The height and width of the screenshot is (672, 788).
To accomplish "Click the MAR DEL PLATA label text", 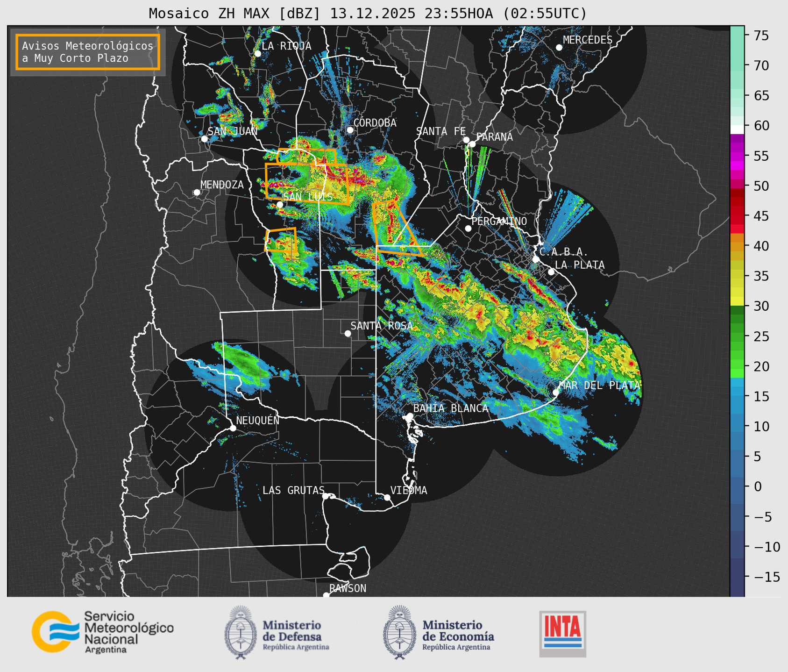I will pyautogui.click(x=599, y=385).
